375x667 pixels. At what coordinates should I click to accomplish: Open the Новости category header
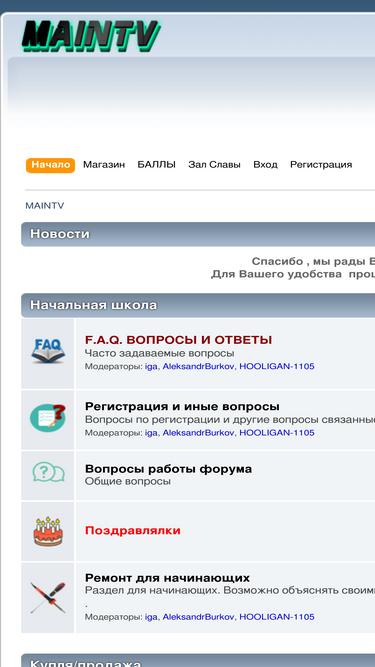[60, 234]
